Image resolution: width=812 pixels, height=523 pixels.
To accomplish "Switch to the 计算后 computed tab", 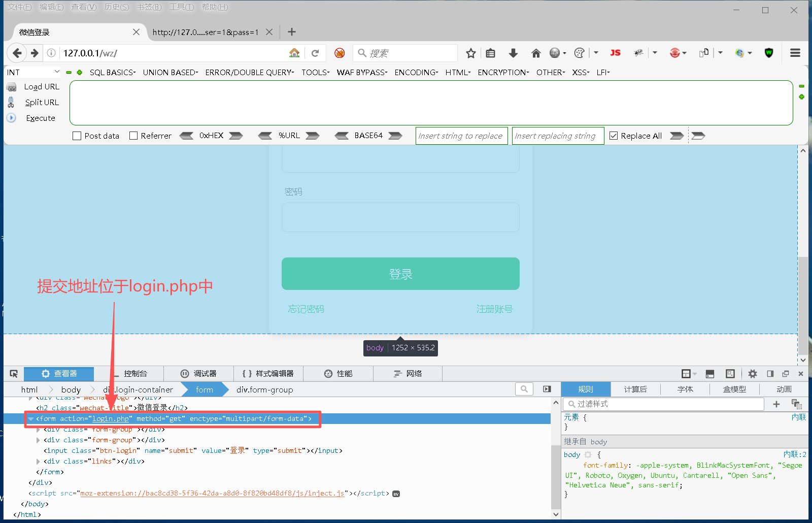I will coord(635,389).
